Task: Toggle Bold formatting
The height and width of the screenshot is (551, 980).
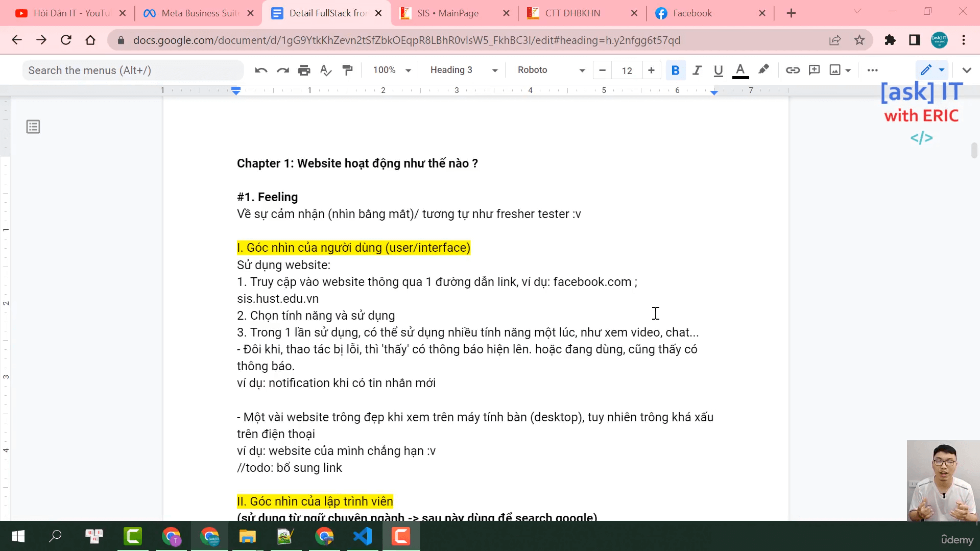Action: (675, 70)
